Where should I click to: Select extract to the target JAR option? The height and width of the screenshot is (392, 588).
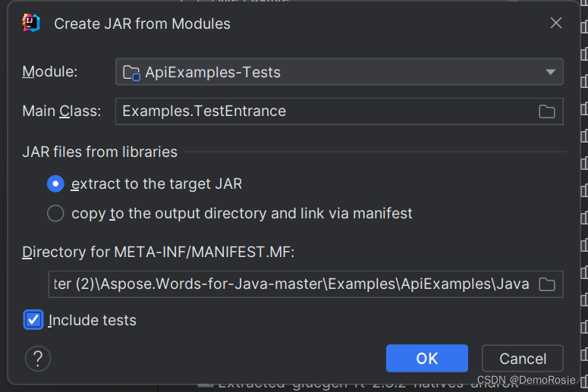coord(55,183)
